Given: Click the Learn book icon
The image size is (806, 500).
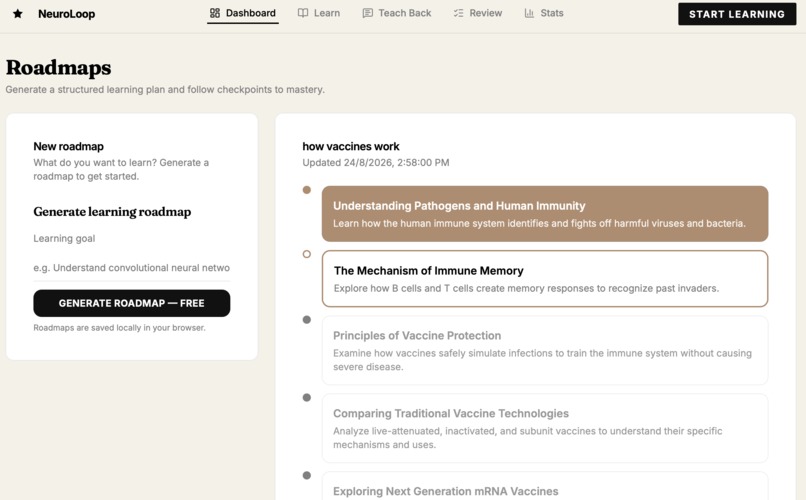Looking at the screenshot, I should (303, 13).
